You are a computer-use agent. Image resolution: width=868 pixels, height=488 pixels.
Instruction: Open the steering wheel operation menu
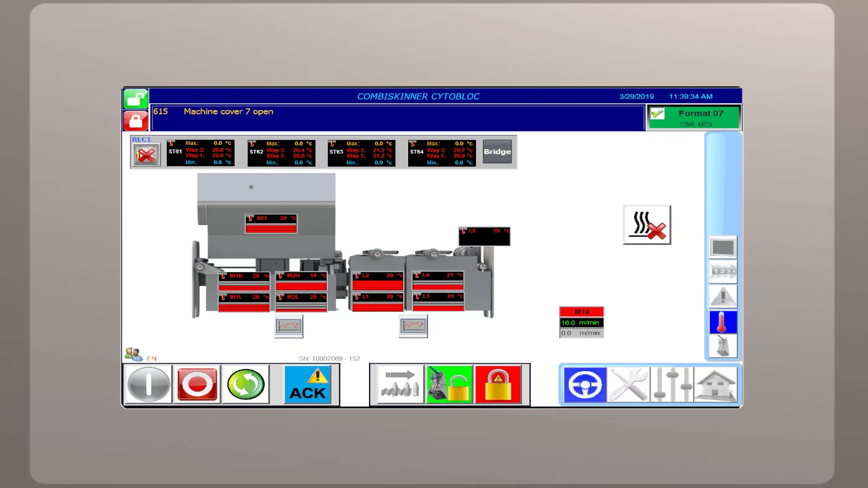[585, 384]
